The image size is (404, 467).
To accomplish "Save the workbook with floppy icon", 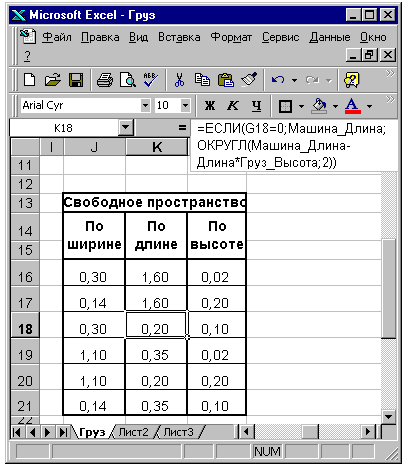I will [x=76, y=80].
